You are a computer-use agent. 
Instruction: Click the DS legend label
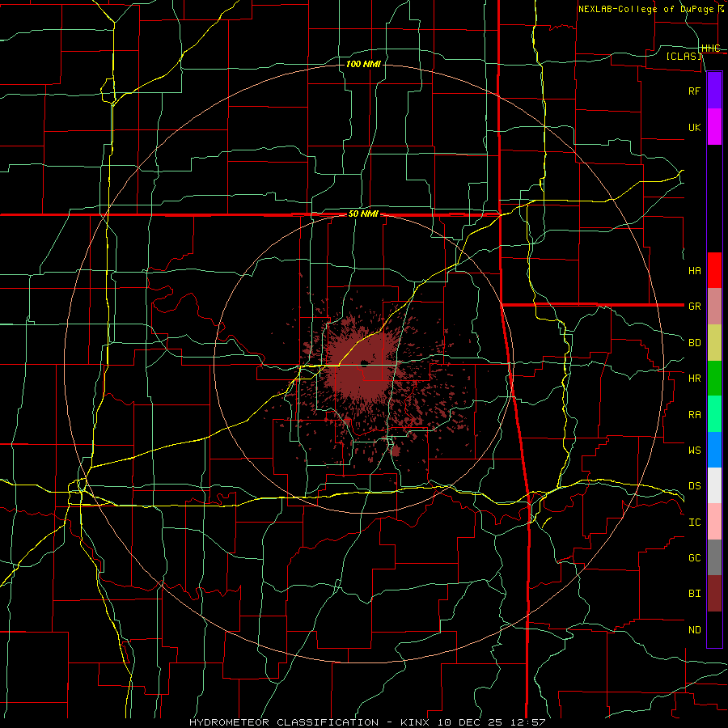(695, 486)
